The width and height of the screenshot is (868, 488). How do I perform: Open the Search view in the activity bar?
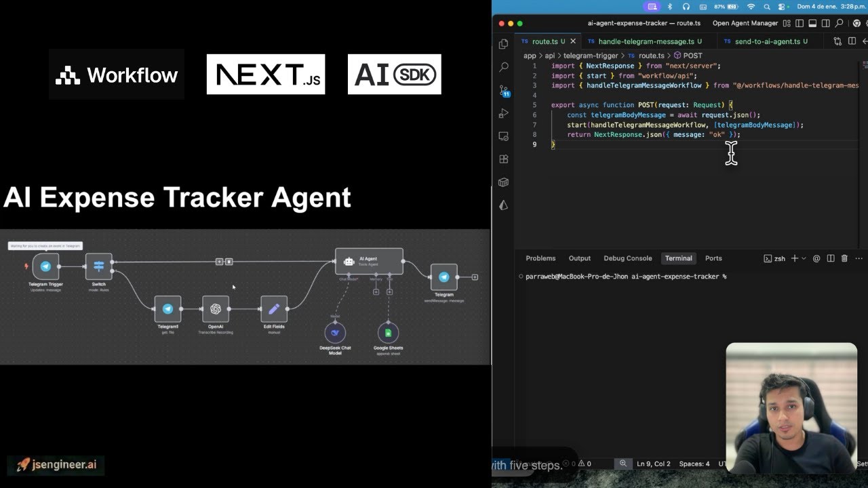[x=503, y=67]
